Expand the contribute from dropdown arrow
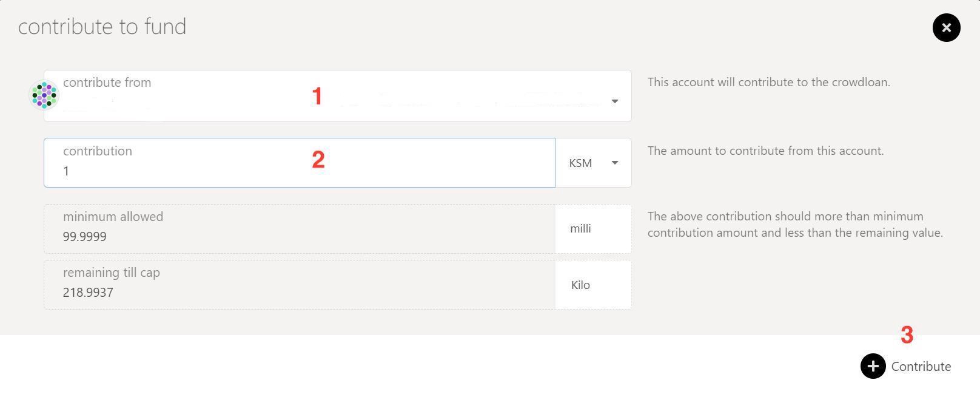This screenshot has width=980, height=394. [614, 101]
